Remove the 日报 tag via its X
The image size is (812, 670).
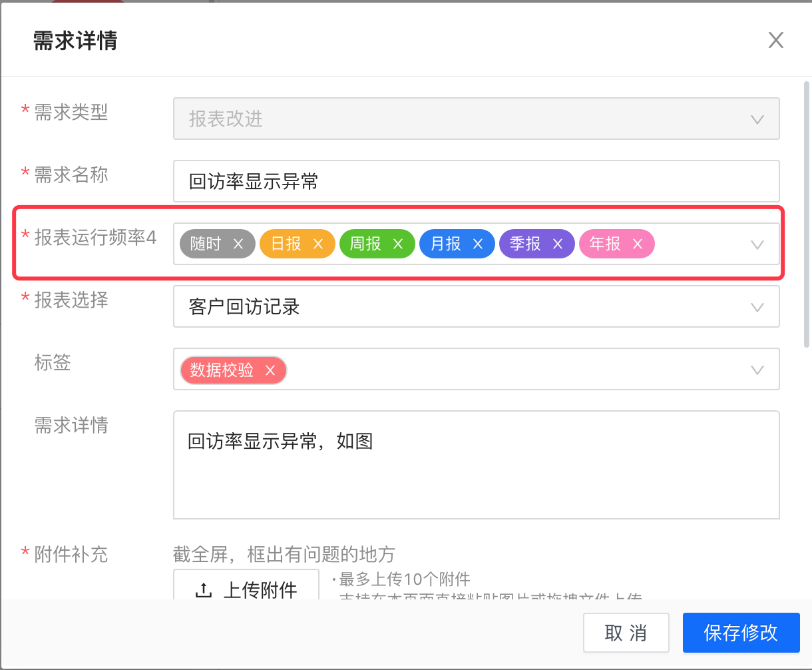[318, 244]
